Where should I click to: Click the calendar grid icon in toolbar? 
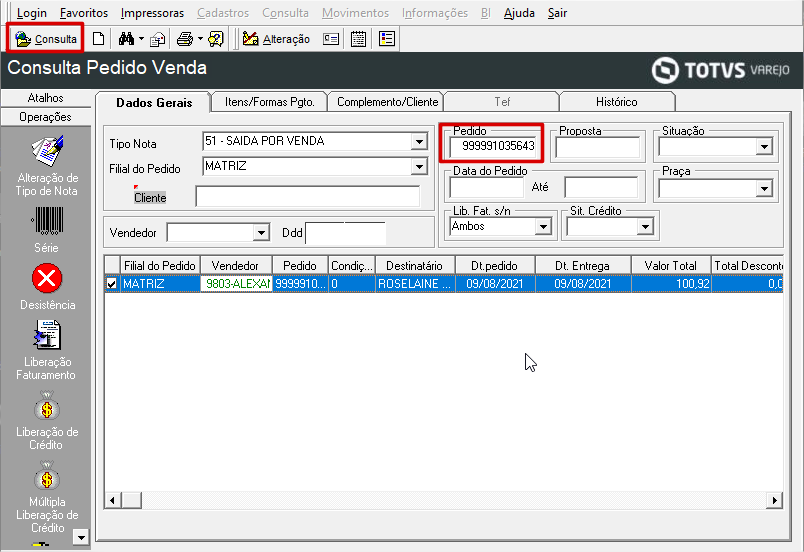(358, 39)
